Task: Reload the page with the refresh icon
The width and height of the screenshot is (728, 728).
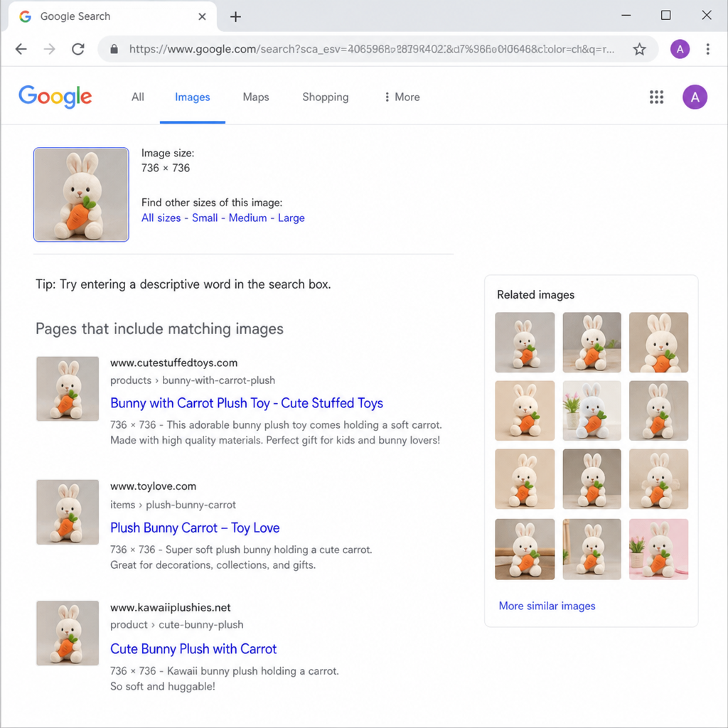Action: point(78,49)
